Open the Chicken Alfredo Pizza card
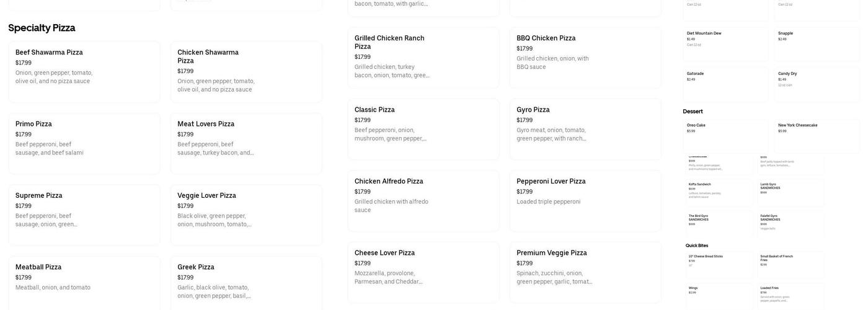 [x=423, y=200]
